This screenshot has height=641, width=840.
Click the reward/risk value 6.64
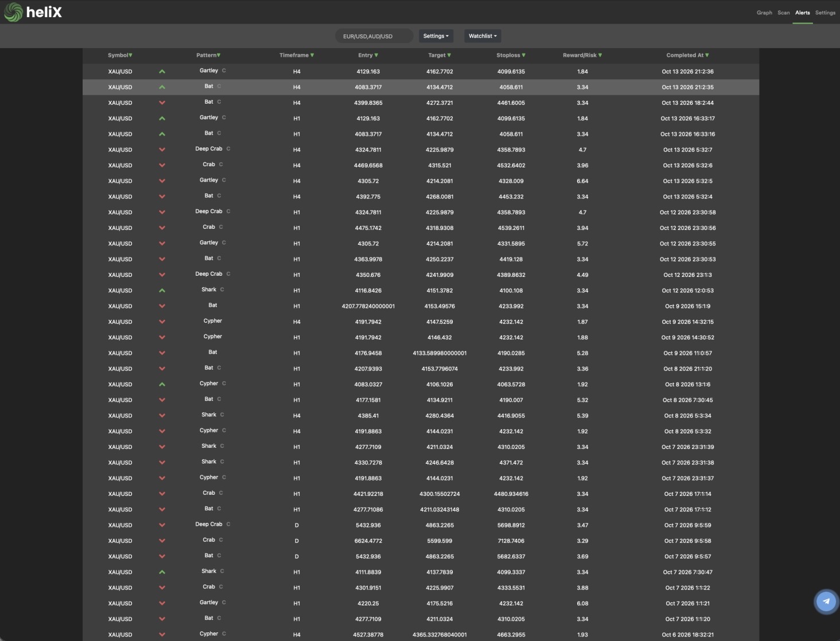click(x=582, y=181)
